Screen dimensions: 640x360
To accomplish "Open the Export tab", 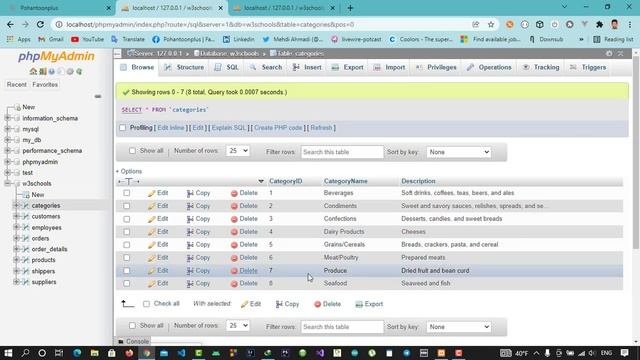I will tap(347, 67).
